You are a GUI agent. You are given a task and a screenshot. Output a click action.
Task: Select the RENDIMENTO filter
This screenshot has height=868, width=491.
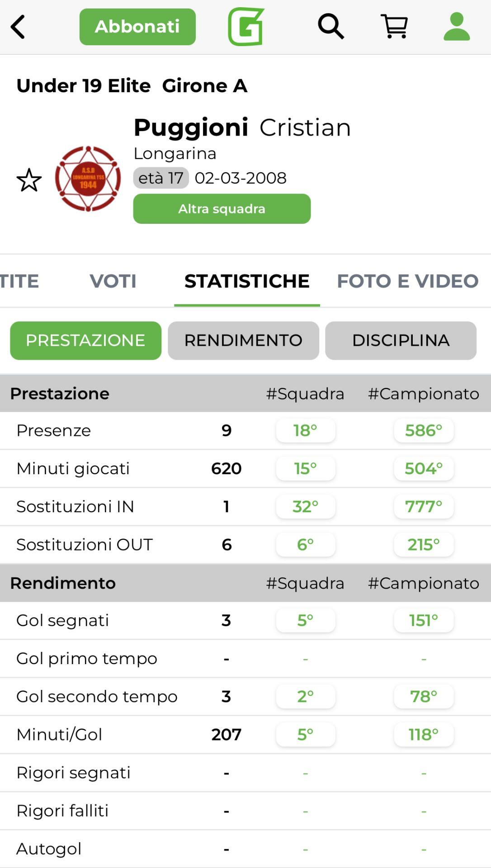pyautogui.click(x=243, y=340)
